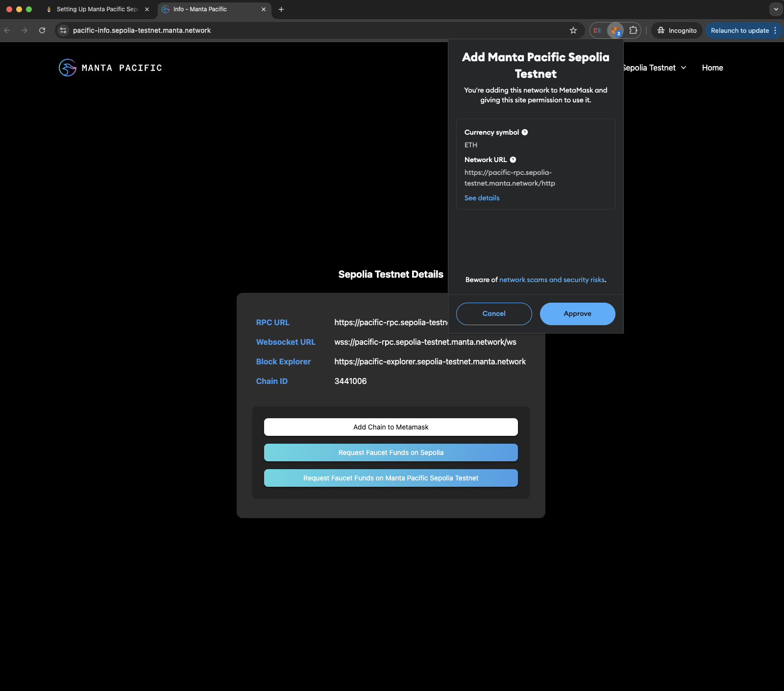
Task: Click the MetaMask fox extension icon
Action: (x=615, y=30)
